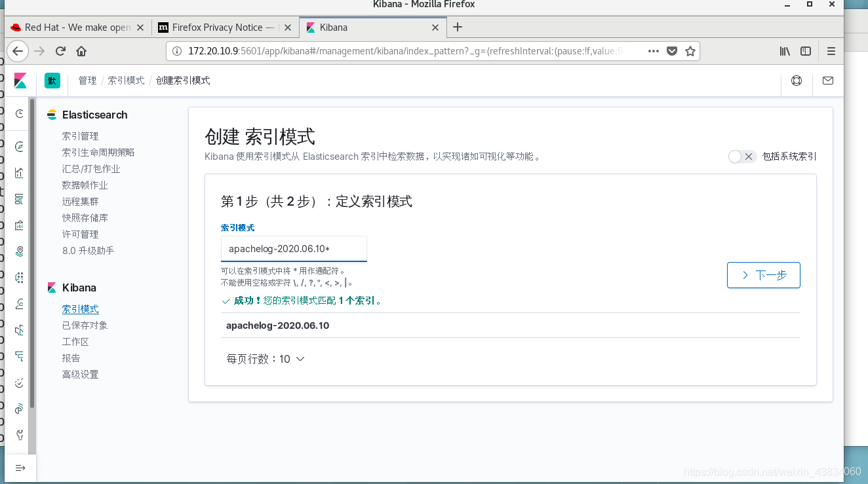Open 索引管理 under Elasticsearch
This screenshot has width=868, height=484.
coord(80,136)
